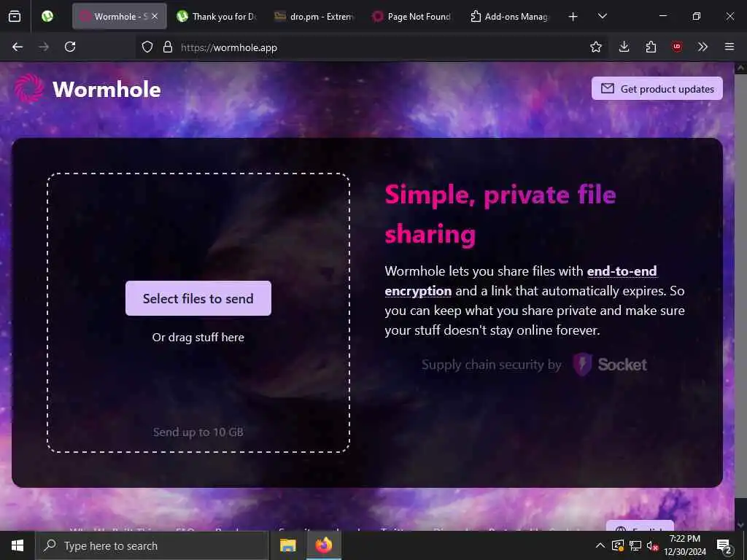
Task: Click the network tray icon
Action: point(635,545)
